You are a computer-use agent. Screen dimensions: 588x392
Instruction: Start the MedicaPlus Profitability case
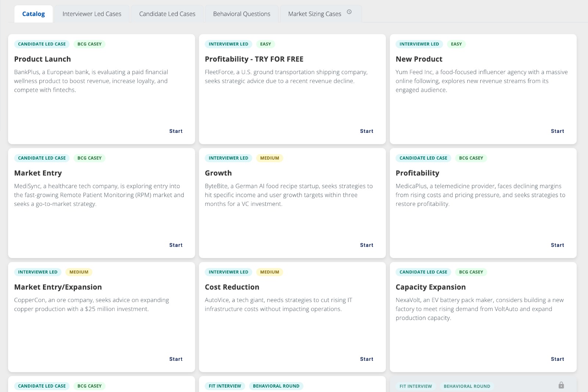pos(557,245)
